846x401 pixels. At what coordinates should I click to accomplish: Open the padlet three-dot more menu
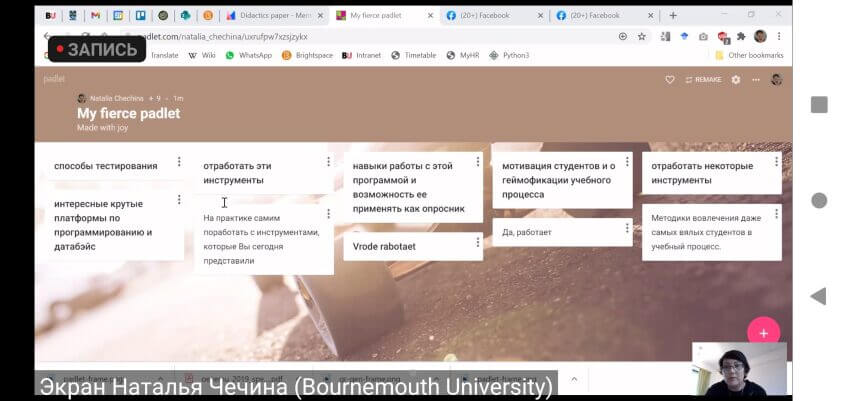click(x=756, y=79)
